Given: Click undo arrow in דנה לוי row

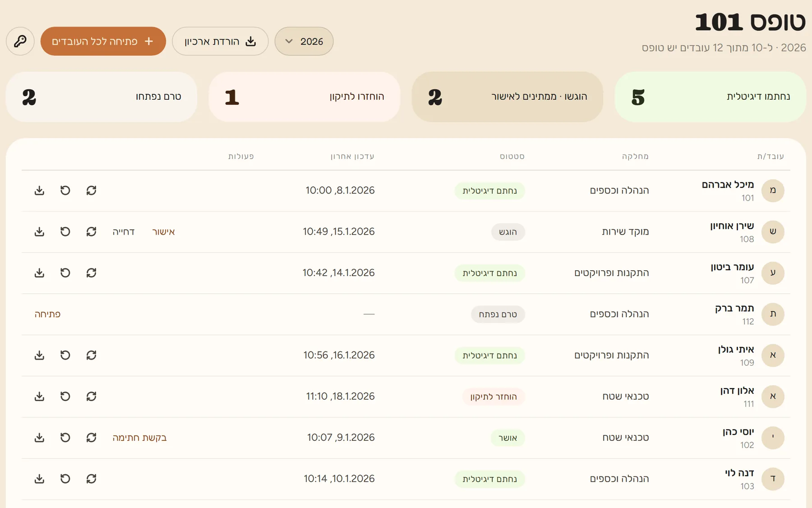Looking at the screenshot, I should [x=65, y=479].
